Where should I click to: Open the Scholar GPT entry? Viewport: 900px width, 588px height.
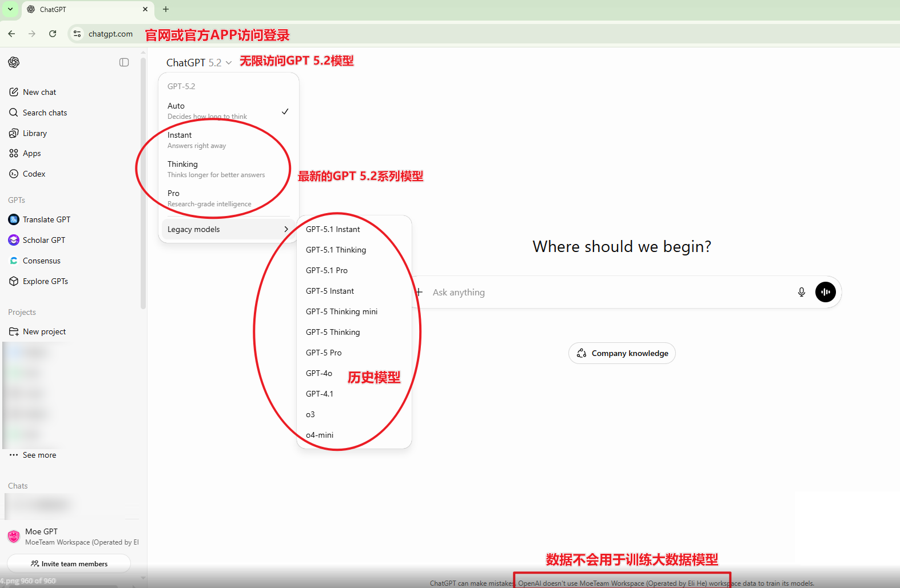[43, 240]
